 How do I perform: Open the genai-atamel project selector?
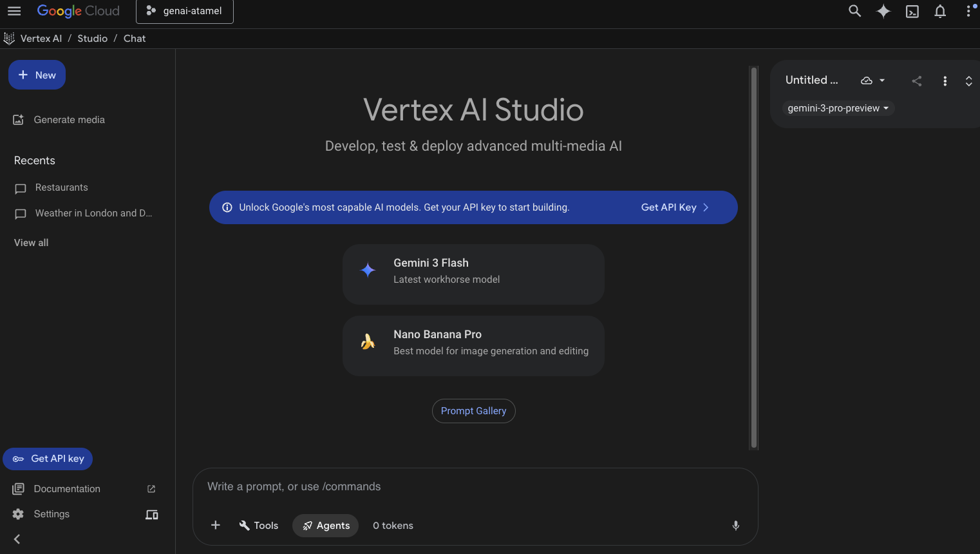[x=185, y=12]
